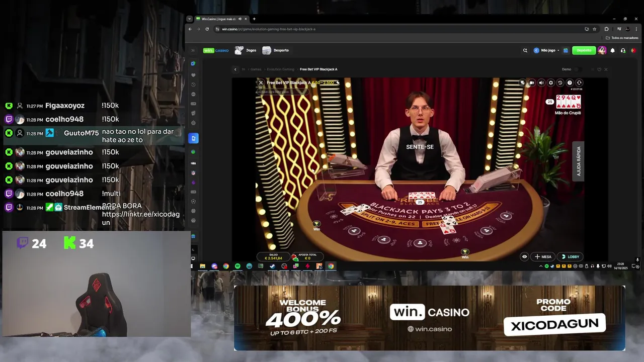This screenshot has height=362, width=644.
Task: Take the center seat at blackjack table
Action: coord(420,243)
